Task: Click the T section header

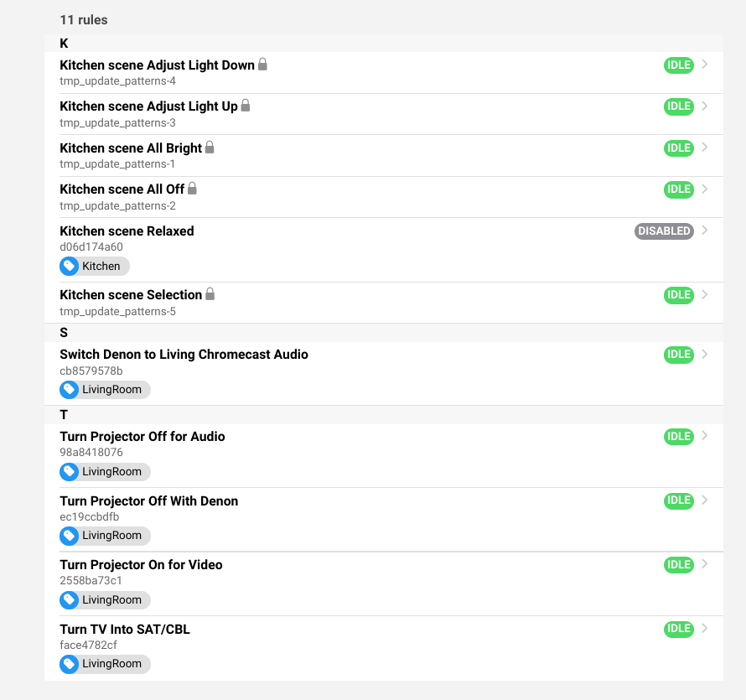Action: coord(65,415)
